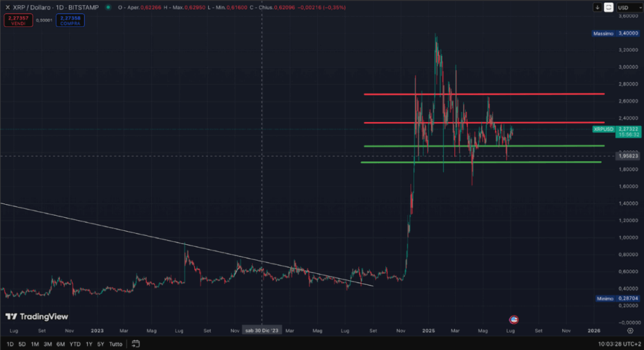Select the Tutto (all) time range

click(116, 344)
